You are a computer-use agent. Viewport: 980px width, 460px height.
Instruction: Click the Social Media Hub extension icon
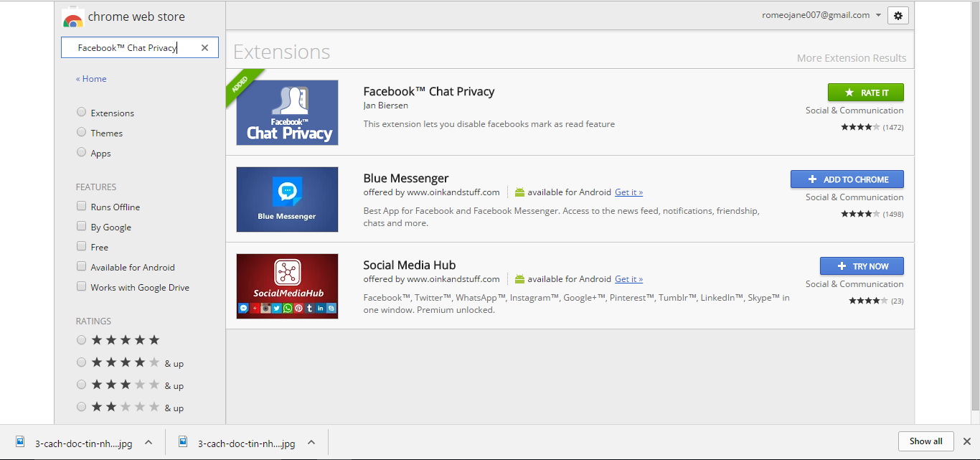click(x=287, y=286)
